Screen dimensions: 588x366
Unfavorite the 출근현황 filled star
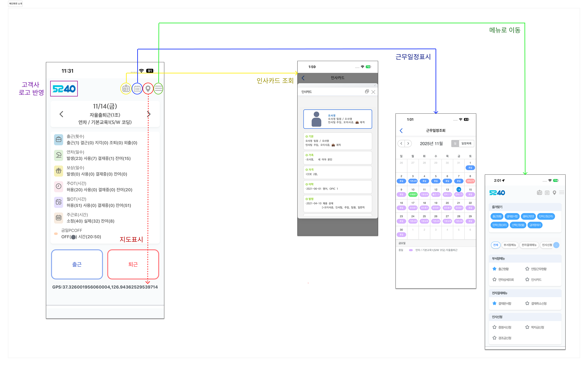[x=494, y=269]
